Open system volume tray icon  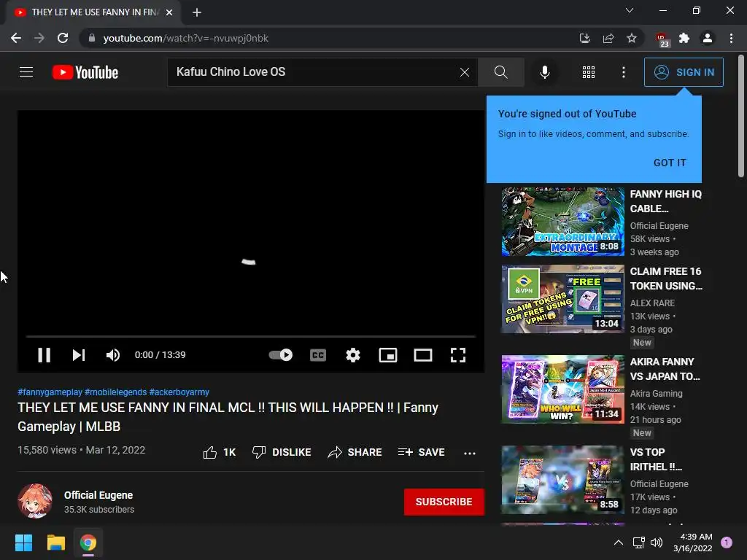pos(657,542)
